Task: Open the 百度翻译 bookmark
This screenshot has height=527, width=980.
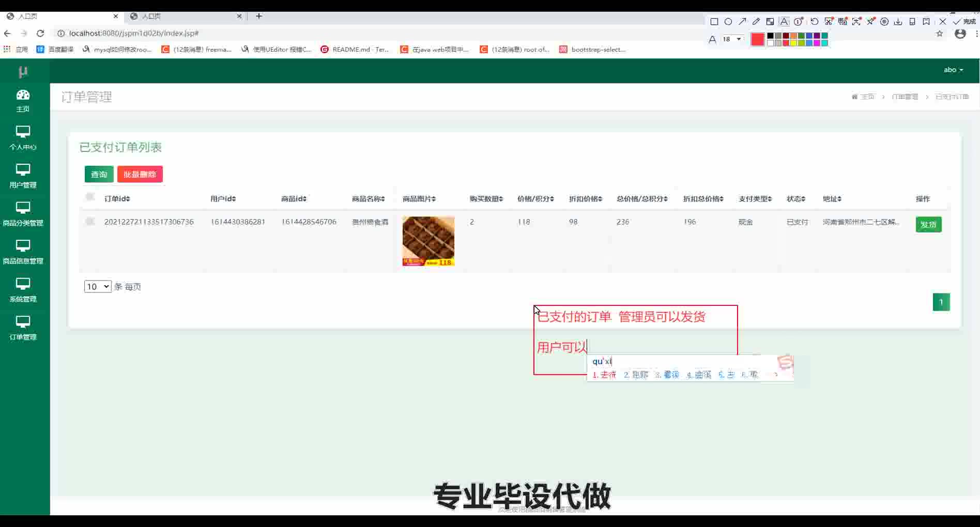Action: [x=55, y=49]
